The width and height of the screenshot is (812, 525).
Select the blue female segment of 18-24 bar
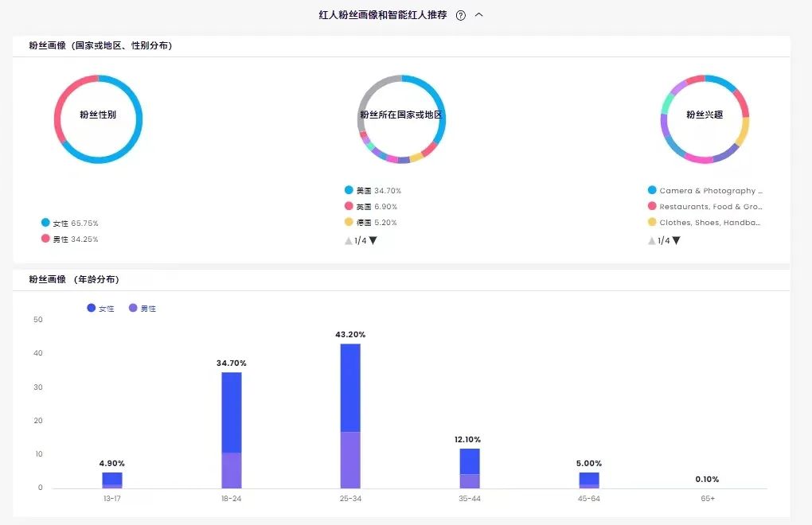click(x=232, y=413)
